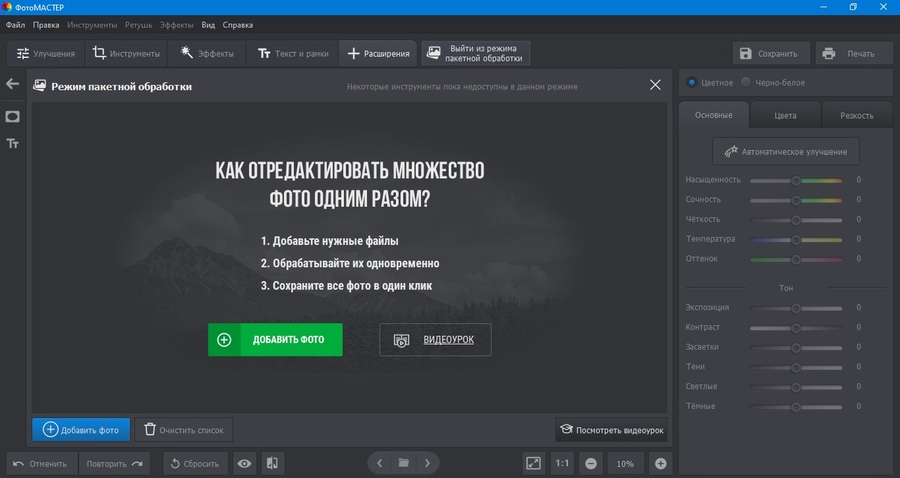Toggle the eye preview original icon
Screen dimensions: 900x478
(x=245, y=464)
